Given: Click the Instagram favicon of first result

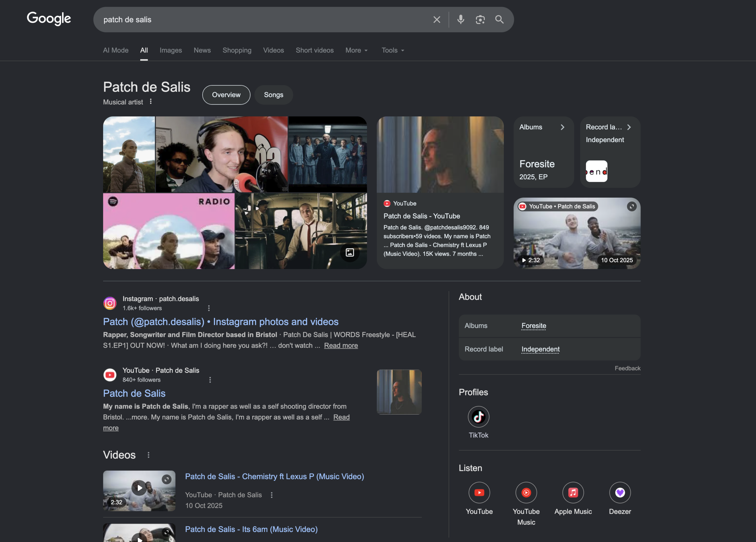Looking at the screenshot, I should tap(110, 303).
